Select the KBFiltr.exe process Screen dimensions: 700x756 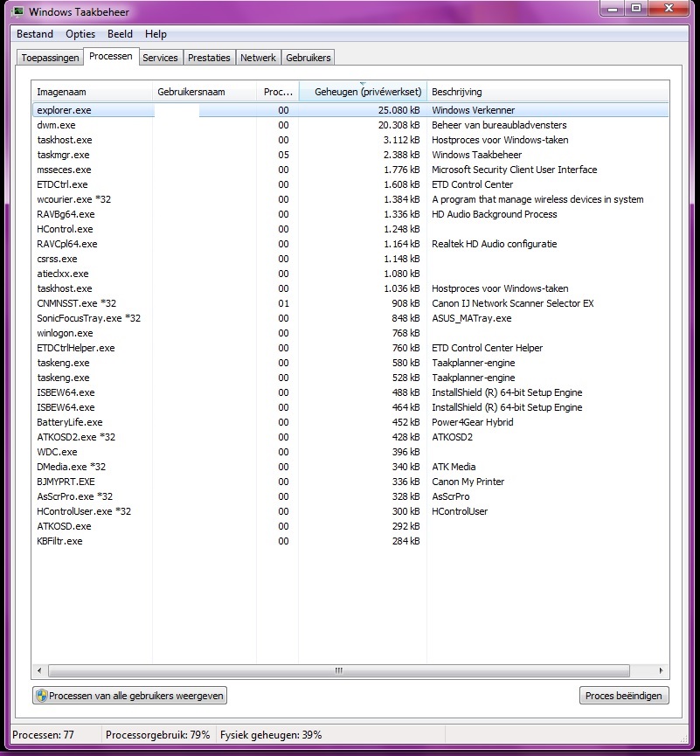coord(350,542)
